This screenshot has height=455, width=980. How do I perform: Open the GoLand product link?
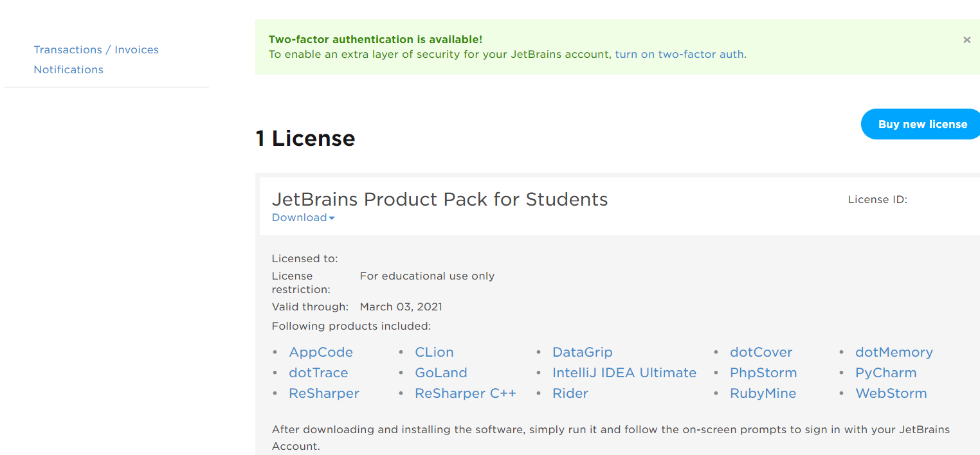[440, 373]
